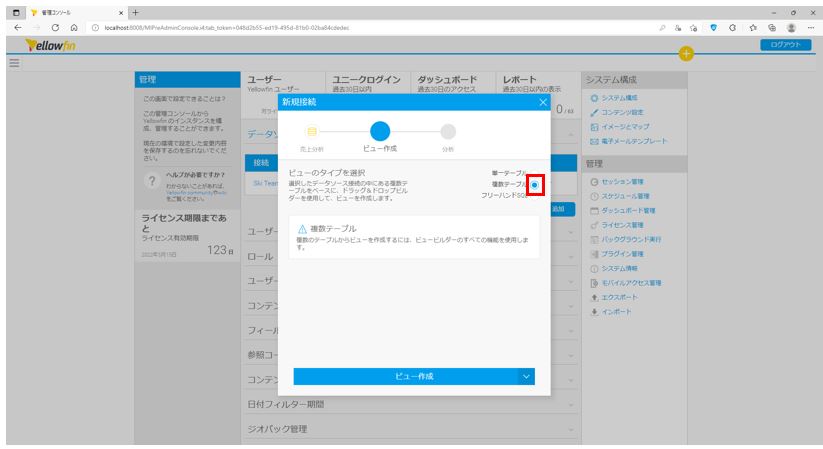Open a new browser tab
This screenshot has height=449, width=823.
(135, 13)
